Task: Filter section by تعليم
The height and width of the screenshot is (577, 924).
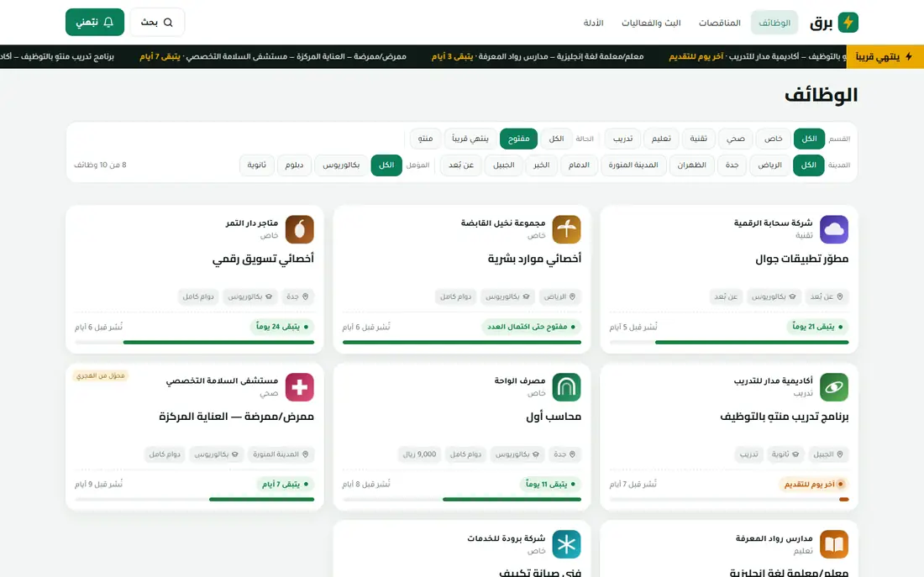Action: tap(661, 139)
